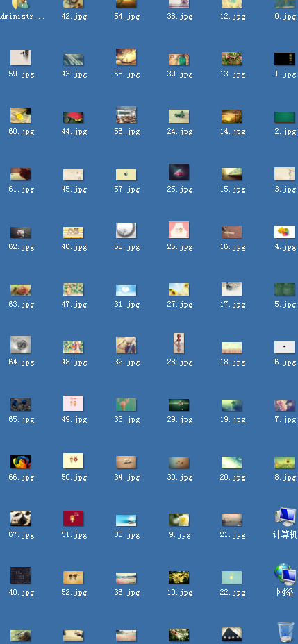
Task: Select the tall 28.jpg image icon
Action: click(179, 344)
